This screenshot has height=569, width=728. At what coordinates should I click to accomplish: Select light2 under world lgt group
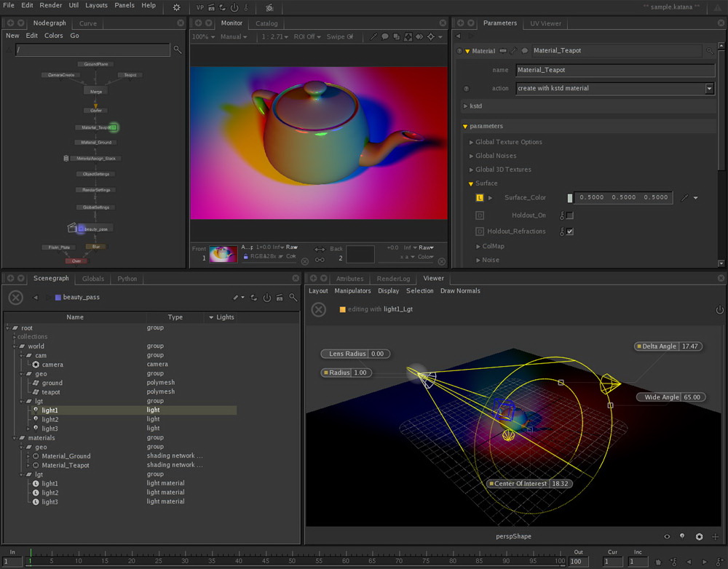[x=50, y=420]
